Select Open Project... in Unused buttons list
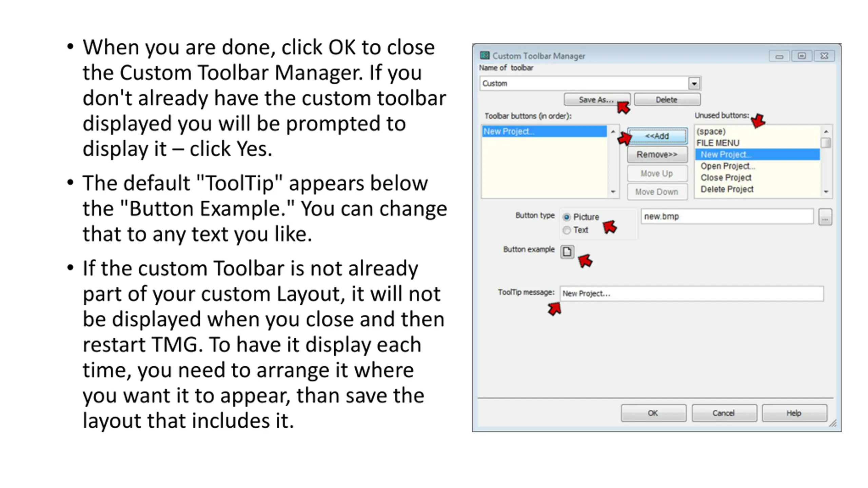Image resolution: width=868 pixels, height=488 pixels. pyautogui.click(x=757, y=166)
